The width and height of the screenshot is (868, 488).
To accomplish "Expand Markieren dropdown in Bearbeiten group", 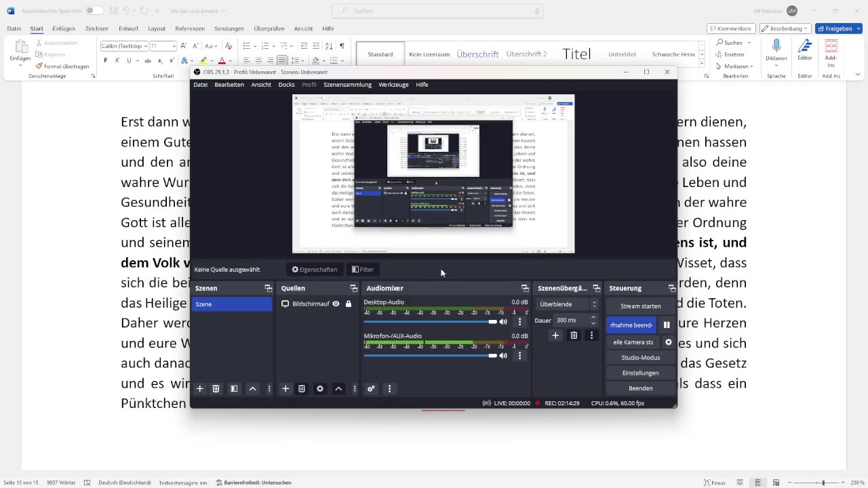I will (x=752, y=66).
